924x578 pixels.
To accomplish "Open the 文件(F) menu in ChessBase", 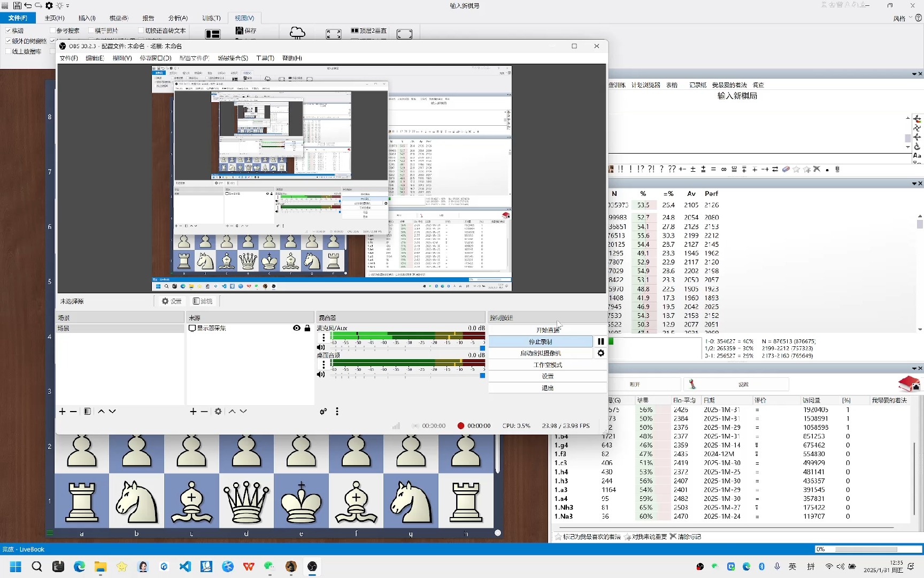I will (x=18, y=18).
